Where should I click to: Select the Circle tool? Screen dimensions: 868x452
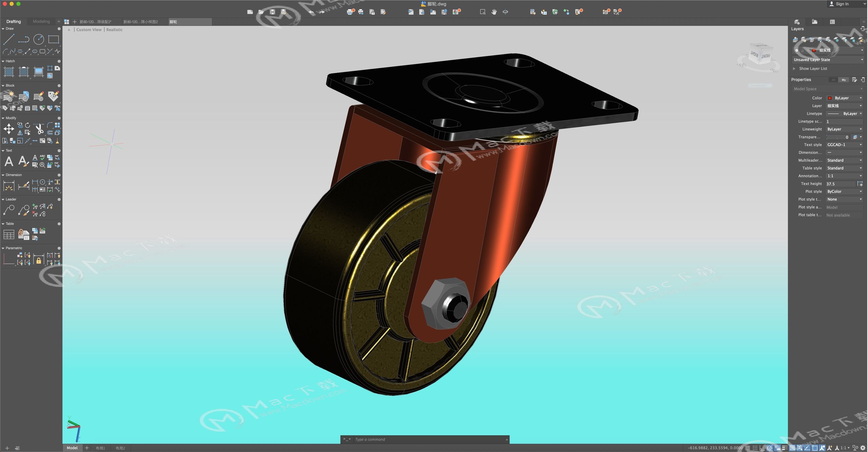point(38,39)
